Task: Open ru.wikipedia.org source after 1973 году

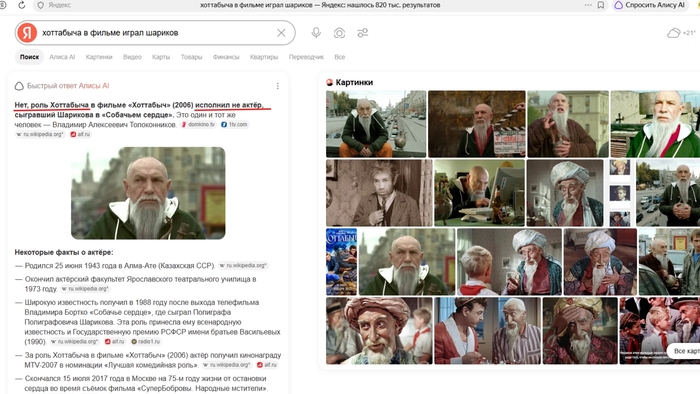Action: pos(85,289)
